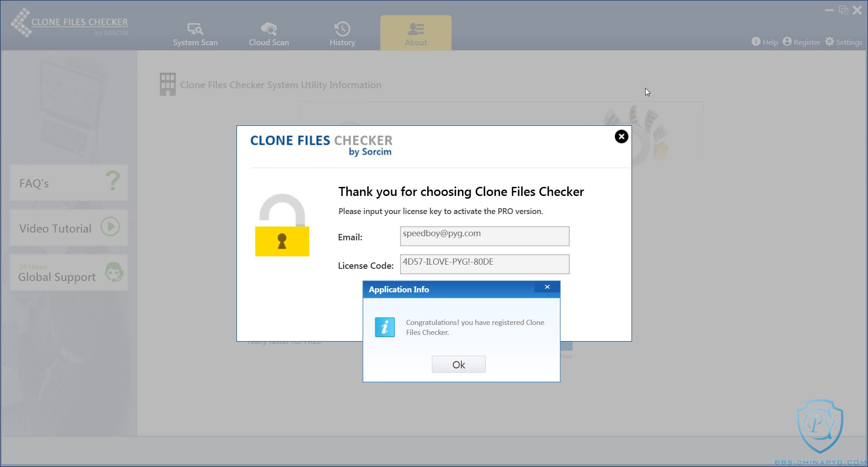Click the Global Support headset icon
This screenshot has height=467, width=868.
(114, 272)
